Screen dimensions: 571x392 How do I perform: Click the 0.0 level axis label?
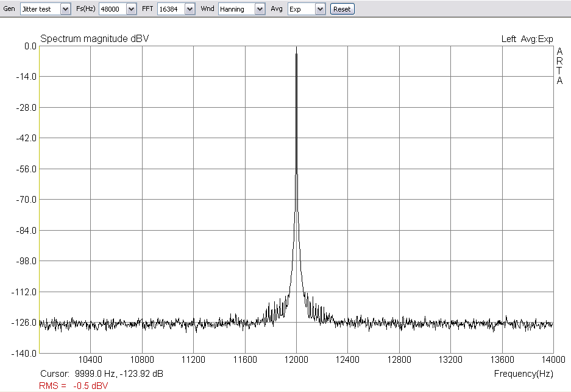(x=30, y=46)
